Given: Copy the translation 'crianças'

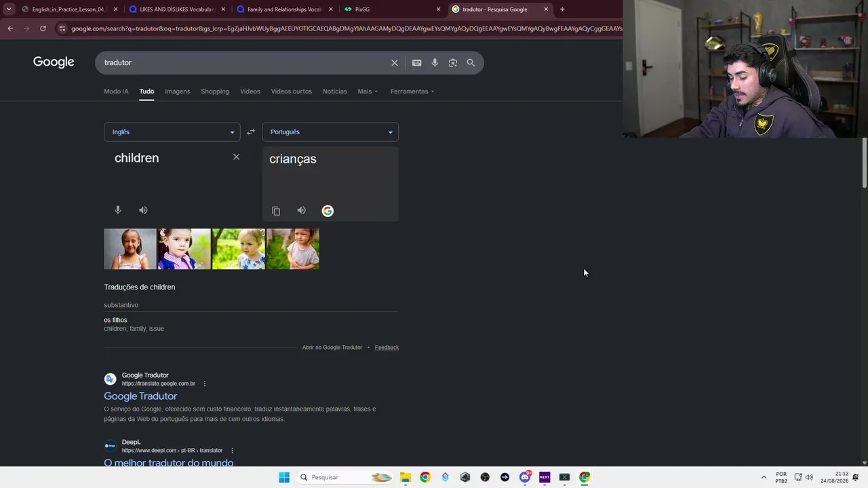Looking at the screenshot, I should click(276, 211).
